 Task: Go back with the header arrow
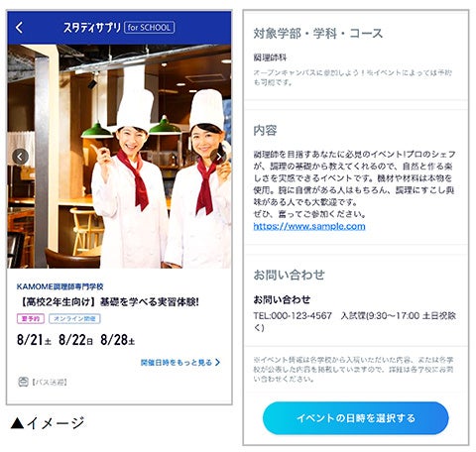[19, 28]
